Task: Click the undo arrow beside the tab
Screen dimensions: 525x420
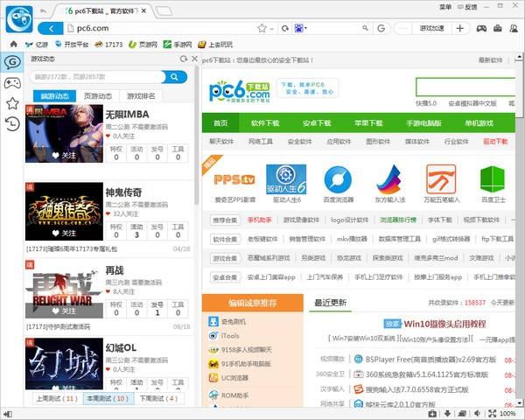Action: (x=43, y=11)
